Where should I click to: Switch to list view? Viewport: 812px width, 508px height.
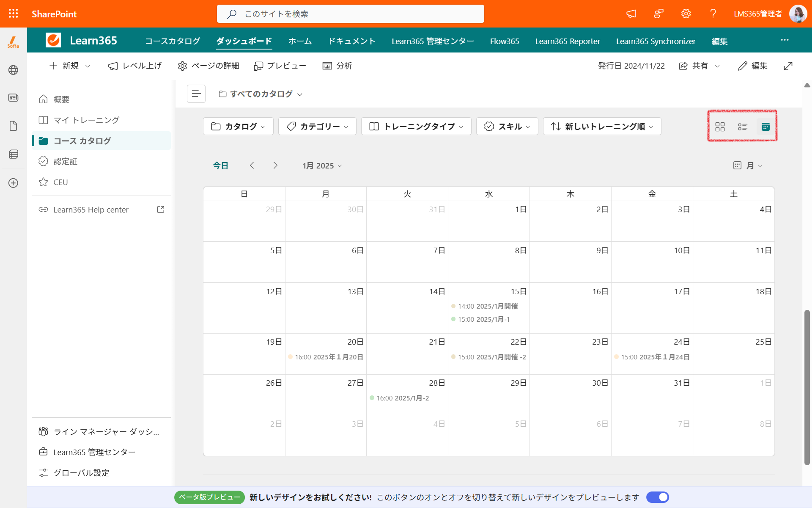click(x=743, y=127)
